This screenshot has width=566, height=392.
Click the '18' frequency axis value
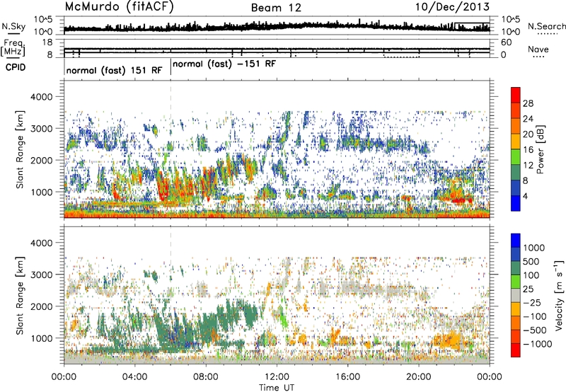pos(47,42)
